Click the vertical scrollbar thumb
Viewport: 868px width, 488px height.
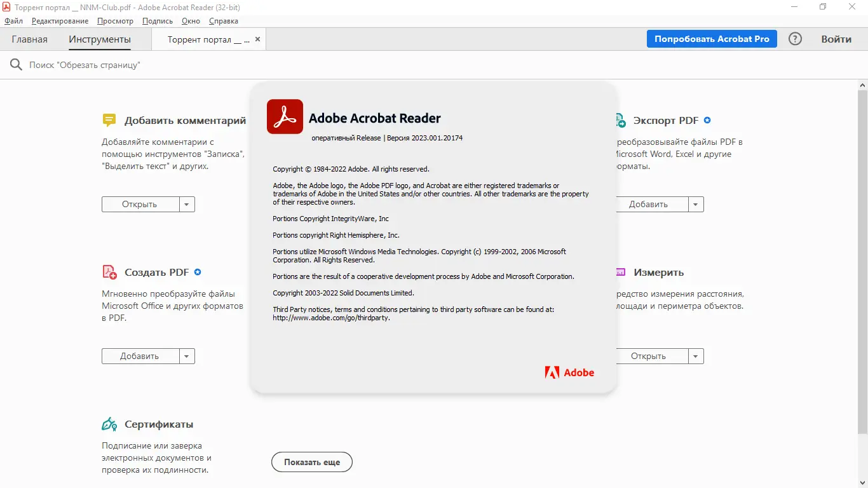[x=863, y=261]
